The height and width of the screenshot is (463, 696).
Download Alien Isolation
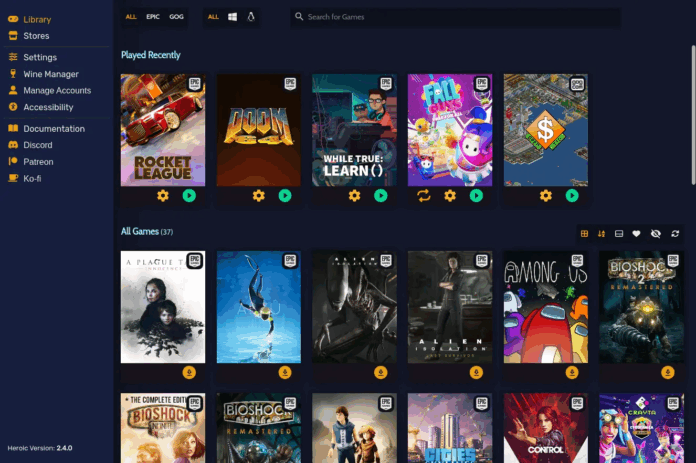(x=380, y=372)
